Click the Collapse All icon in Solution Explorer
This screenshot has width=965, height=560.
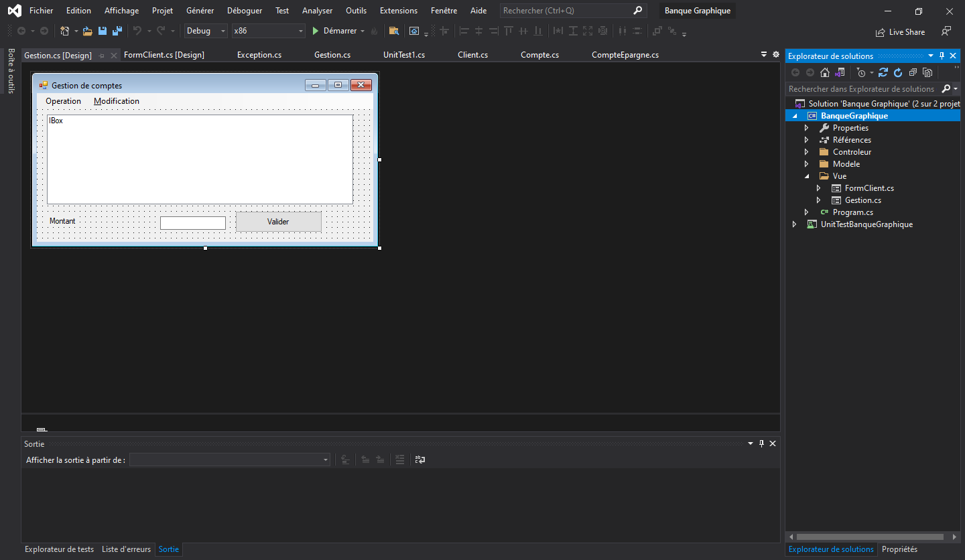tap(913, 72)
